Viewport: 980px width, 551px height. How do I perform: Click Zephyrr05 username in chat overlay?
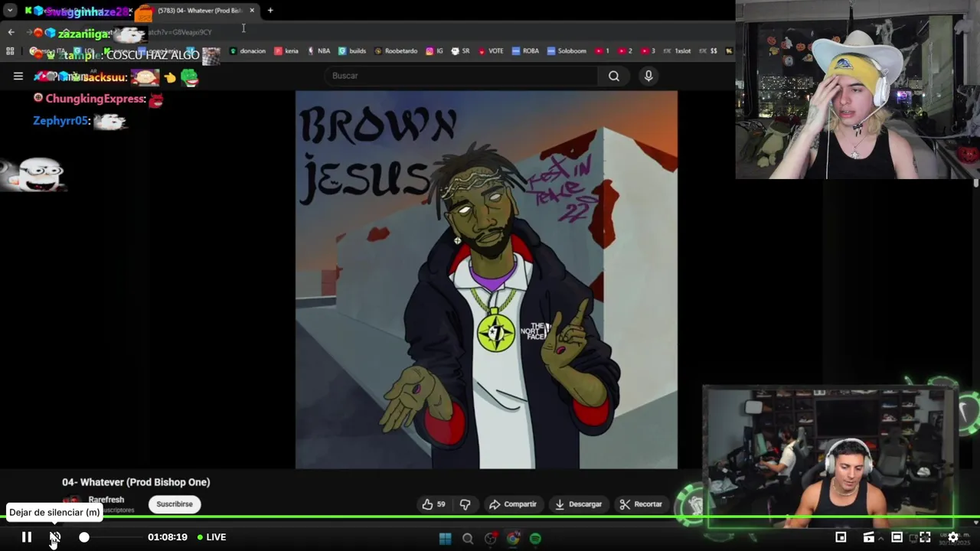click(61, 121)
